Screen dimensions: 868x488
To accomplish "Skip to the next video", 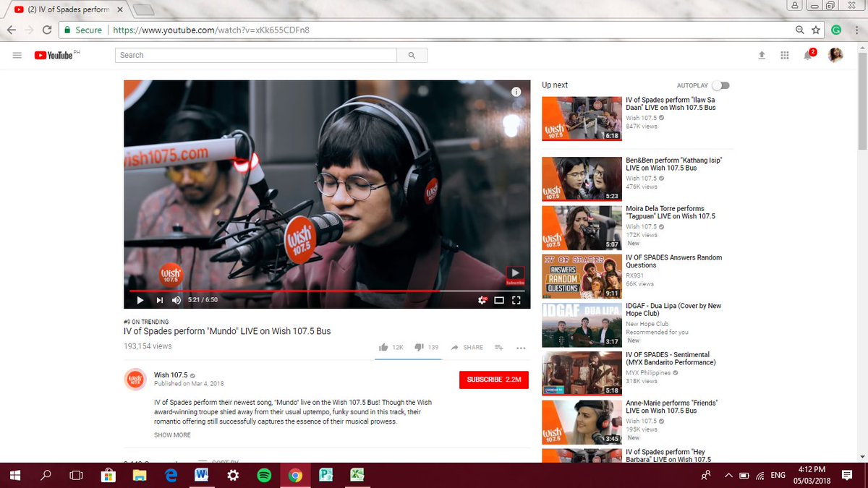I will [x=159, y=300].
